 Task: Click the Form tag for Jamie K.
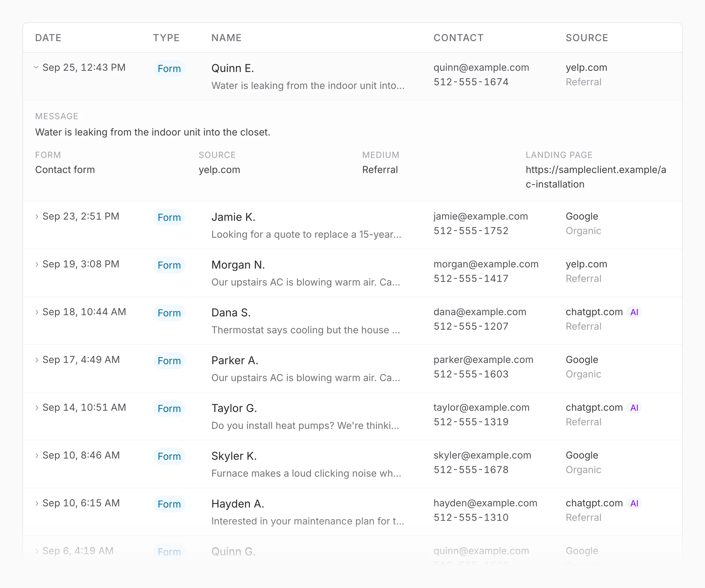169,217
